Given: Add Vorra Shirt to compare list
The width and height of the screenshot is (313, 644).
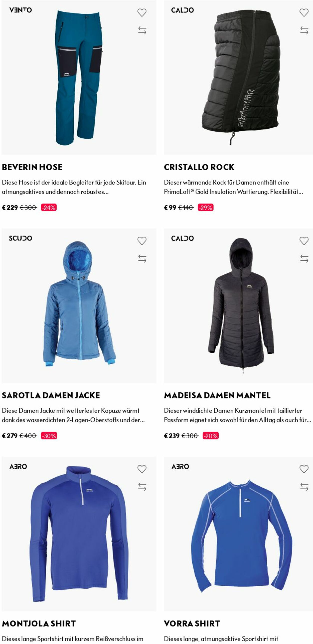Looking at the screenshot, I should pyautogui.click(x=304, y=487).
